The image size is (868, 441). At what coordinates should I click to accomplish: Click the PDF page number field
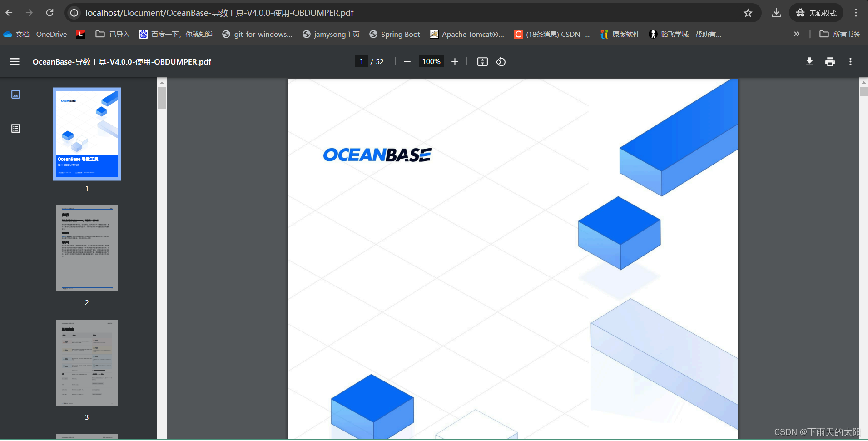pyautogui.click(x=361, y=61)
